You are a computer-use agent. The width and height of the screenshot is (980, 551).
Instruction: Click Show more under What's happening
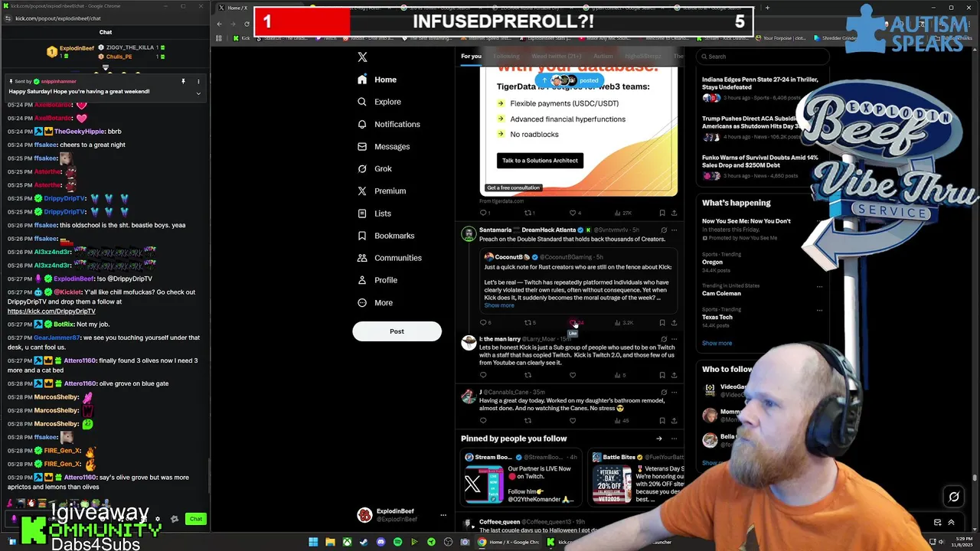pyautogui.click(x=717, y=343)
